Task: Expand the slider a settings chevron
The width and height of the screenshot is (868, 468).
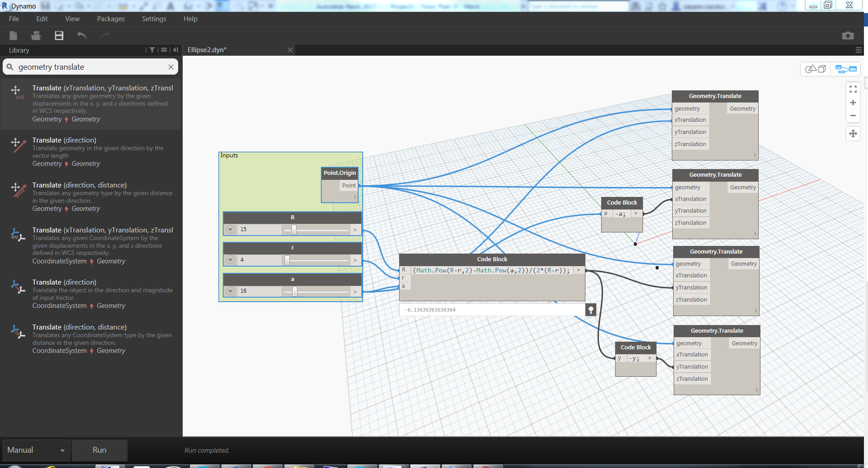Action: [x=230, y=291]
